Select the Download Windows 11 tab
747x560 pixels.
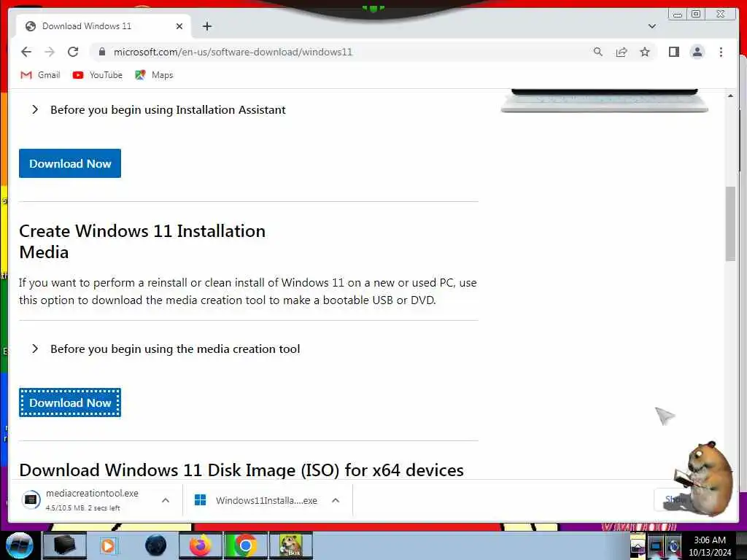tap(104, 26)
